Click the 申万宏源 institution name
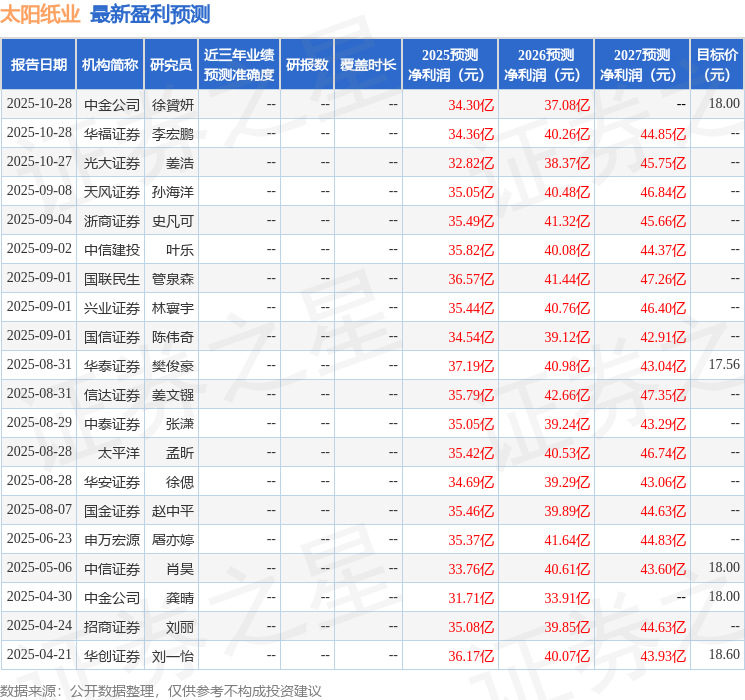745x700 pixels. pos(112,540)
